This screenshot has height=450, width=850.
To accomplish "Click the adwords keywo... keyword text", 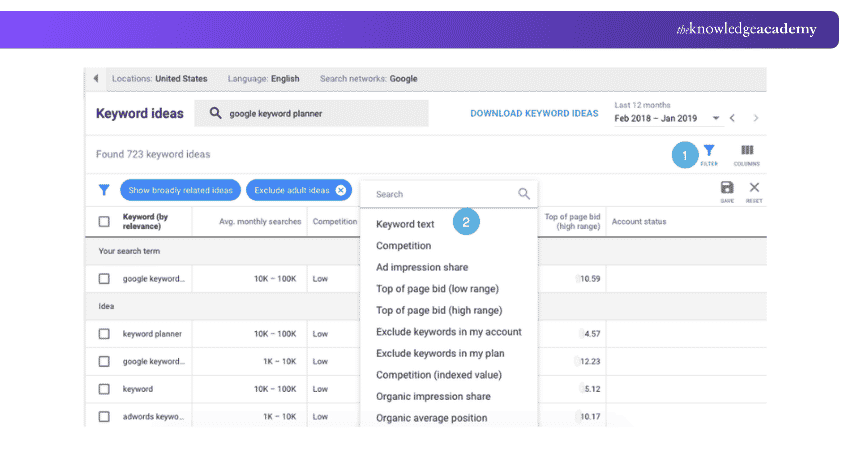I will (153, 417).
